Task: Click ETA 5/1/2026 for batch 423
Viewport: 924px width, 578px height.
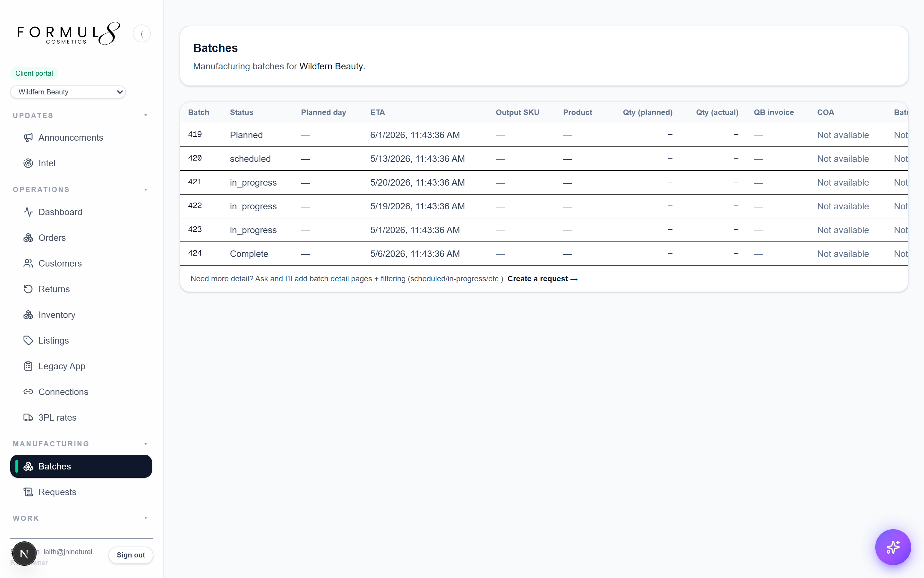Action: coord(415,230)
